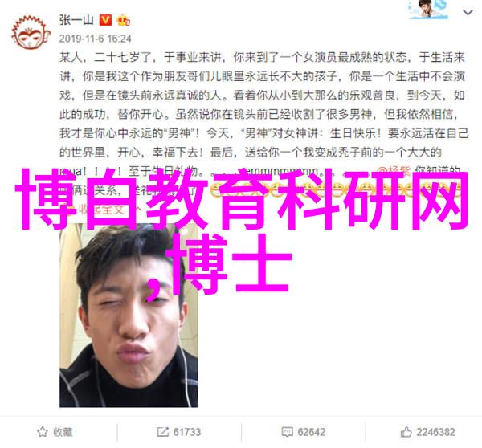Toggle favorite using the 收藏 label
The width and height of the screenshot is (482, 448).
(63, 432)
